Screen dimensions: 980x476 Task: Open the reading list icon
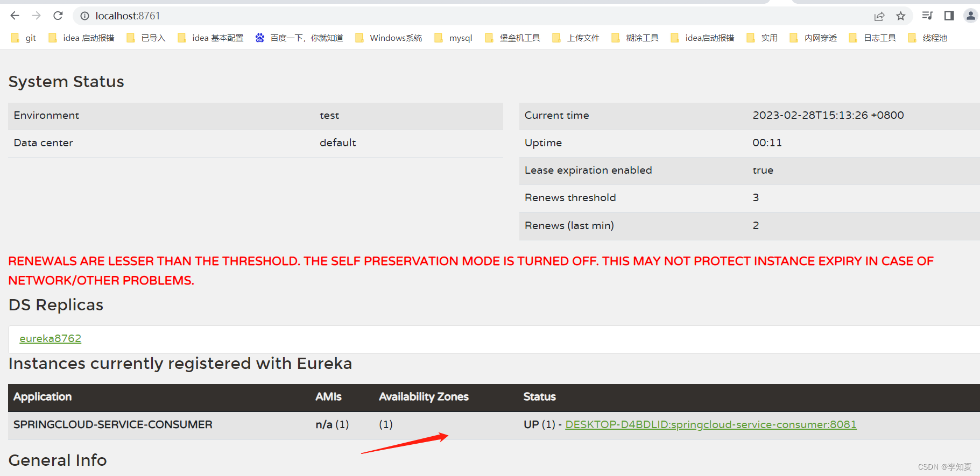(x=927, y=16)
